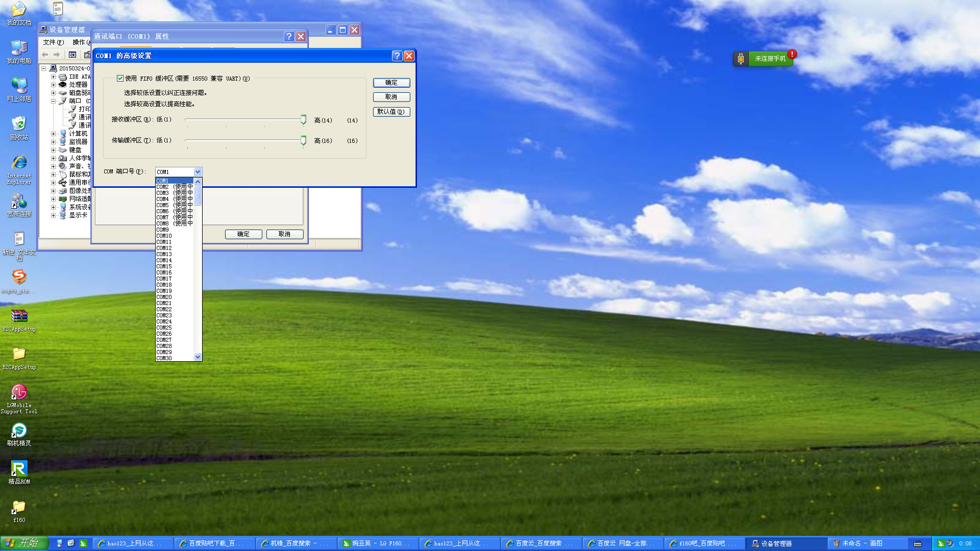Toggle the 使用 FIFO 缓冲区 checkbox
980x551 pixels.
click(x=120, y=79)
